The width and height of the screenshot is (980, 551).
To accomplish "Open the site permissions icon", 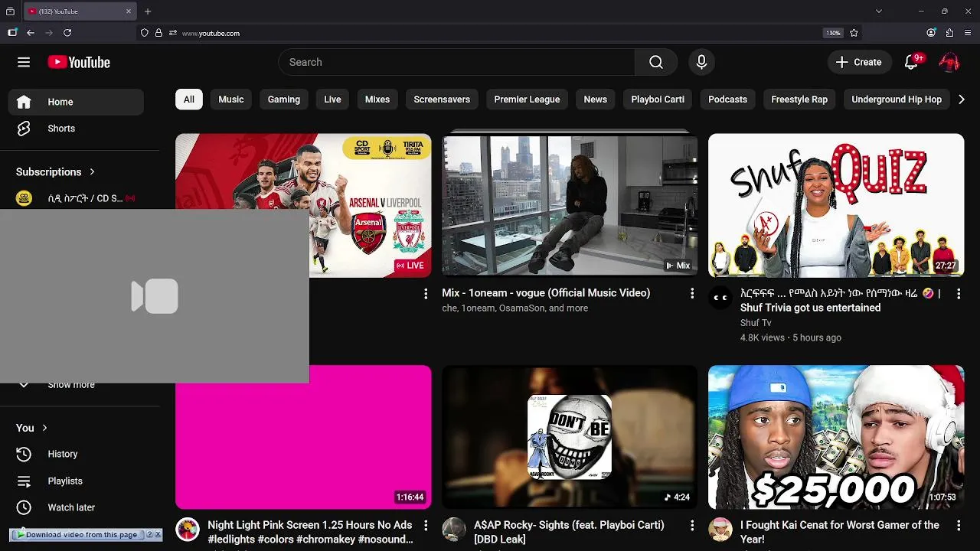I will [173, 33].
